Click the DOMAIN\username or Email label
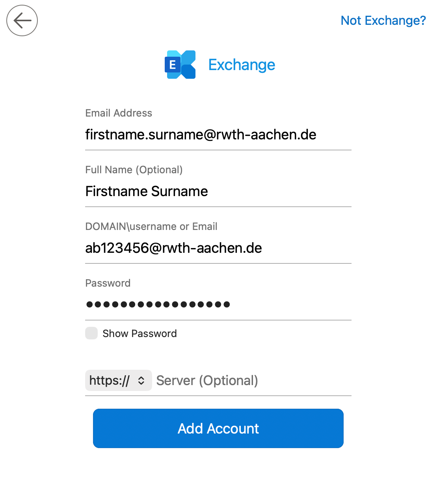The width and height of the screenshot is (439, 504). coord(151,226)
